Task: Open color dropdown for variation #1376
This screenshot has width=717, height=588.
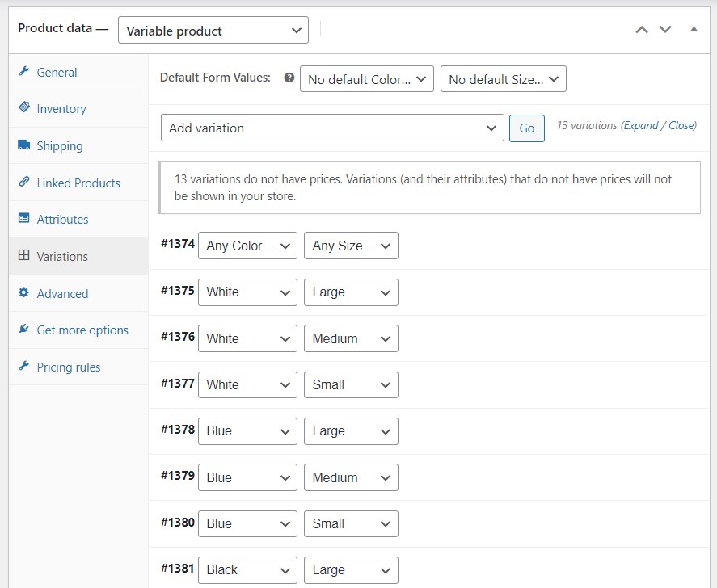Action: click(248, 338)
